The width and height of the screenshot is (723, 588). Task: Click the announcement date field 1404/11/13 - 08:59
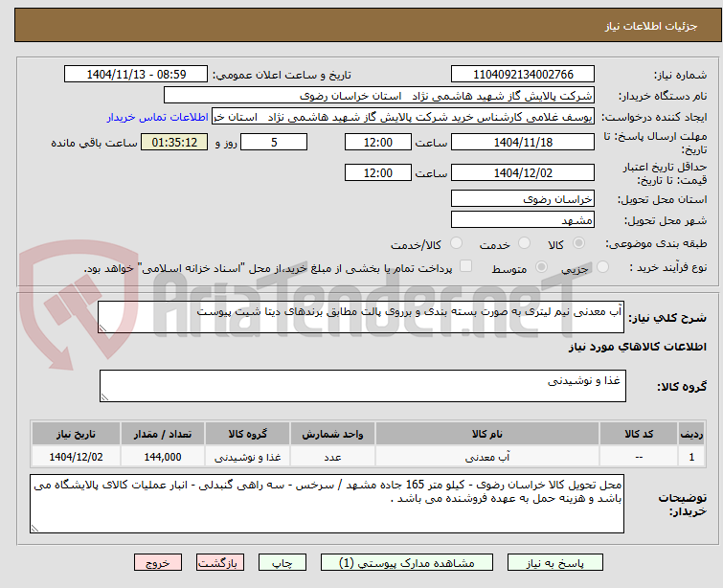click(x=136, y=75)
